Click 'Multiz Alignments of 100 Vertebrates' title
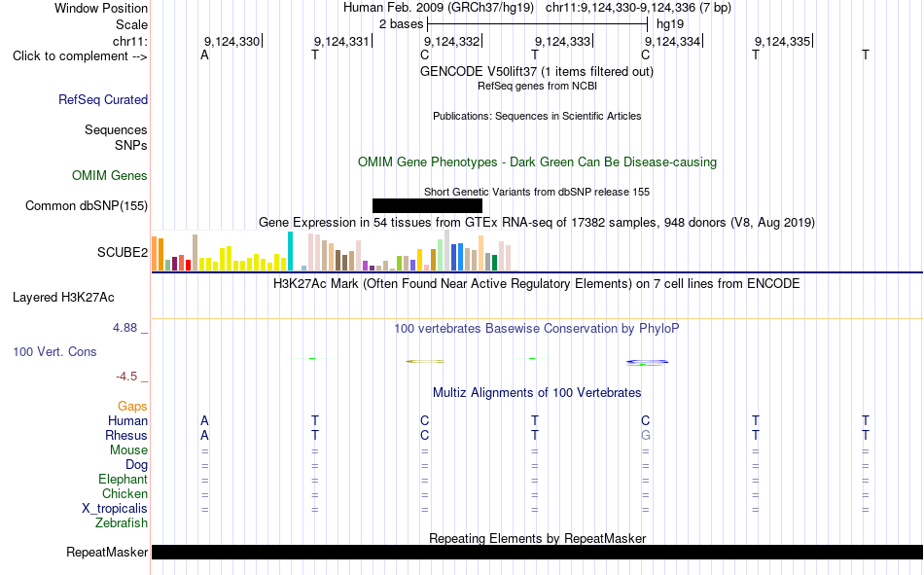This screenshot has height=575, width=924. 537,393
